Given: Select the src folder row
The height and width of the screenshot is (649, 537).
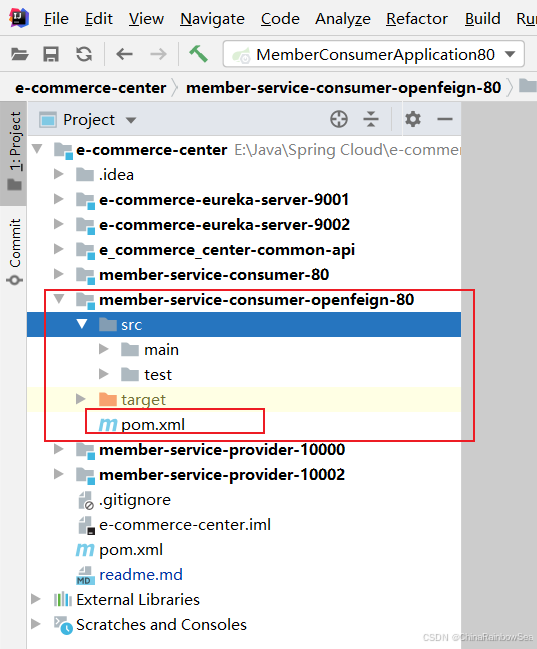Looking at the screenshot, I should tap(244, 324).
